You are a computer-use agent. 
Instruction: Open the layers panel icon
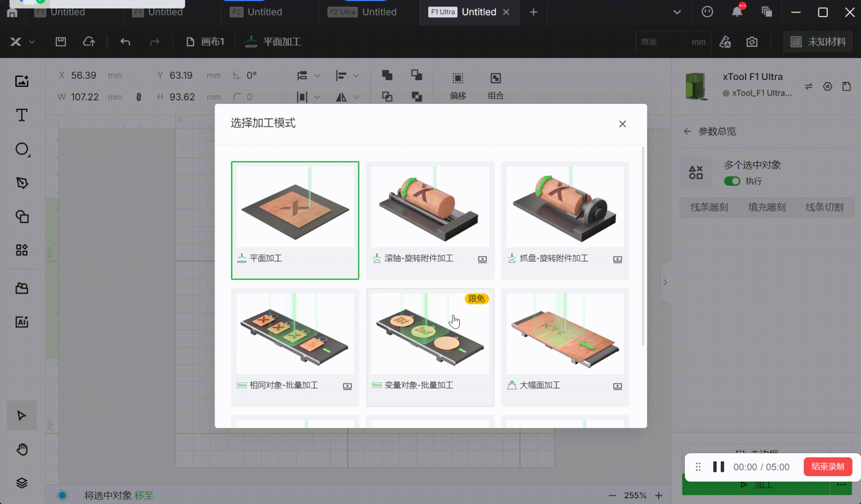[x=22, y=483]
